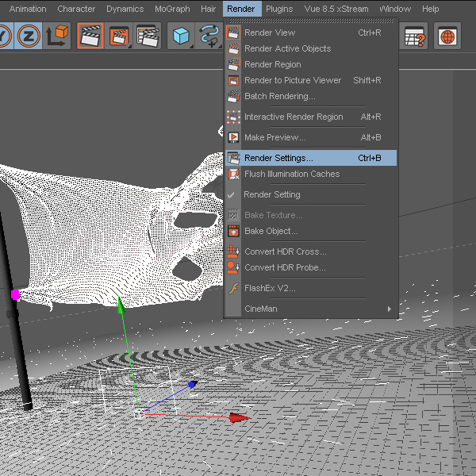The width and height of the screenshot is (476, 476).
Task: Toggle the checked Render Setting entry
Action: tap(311, 194)
